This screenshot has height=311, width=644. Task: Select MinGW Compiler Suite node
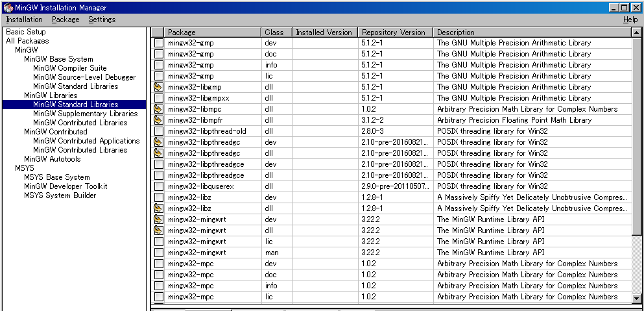click(x=70, y=68)
